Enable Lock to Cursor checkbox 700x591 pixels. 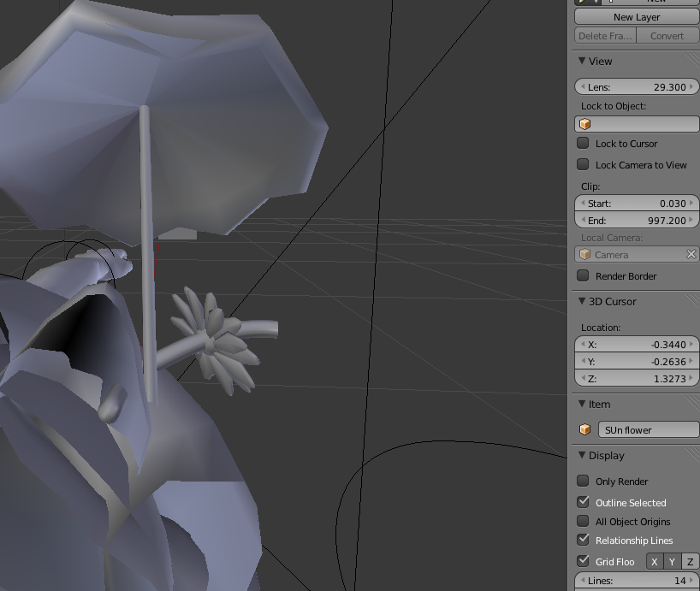[583, 143]
